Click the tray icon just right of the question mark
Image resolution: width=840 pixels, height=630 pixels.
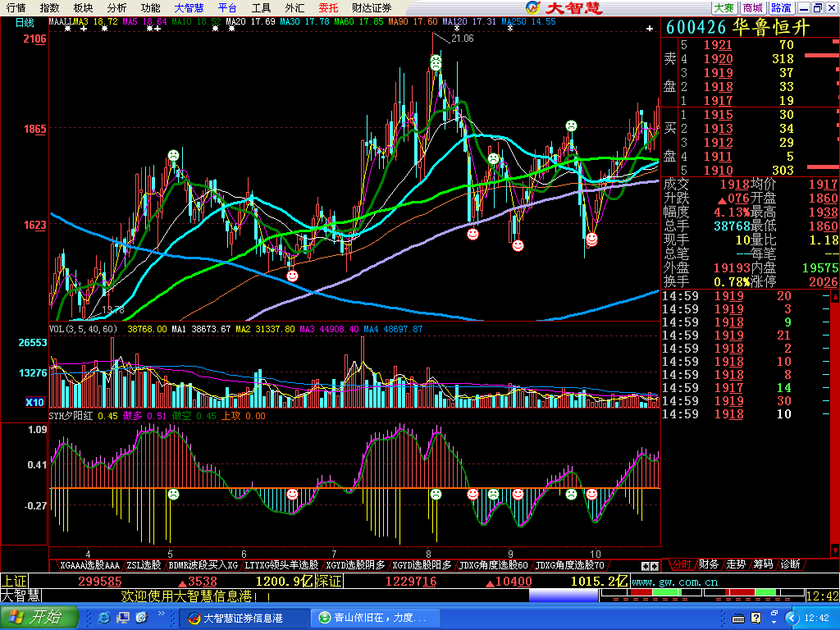[774, 617]
